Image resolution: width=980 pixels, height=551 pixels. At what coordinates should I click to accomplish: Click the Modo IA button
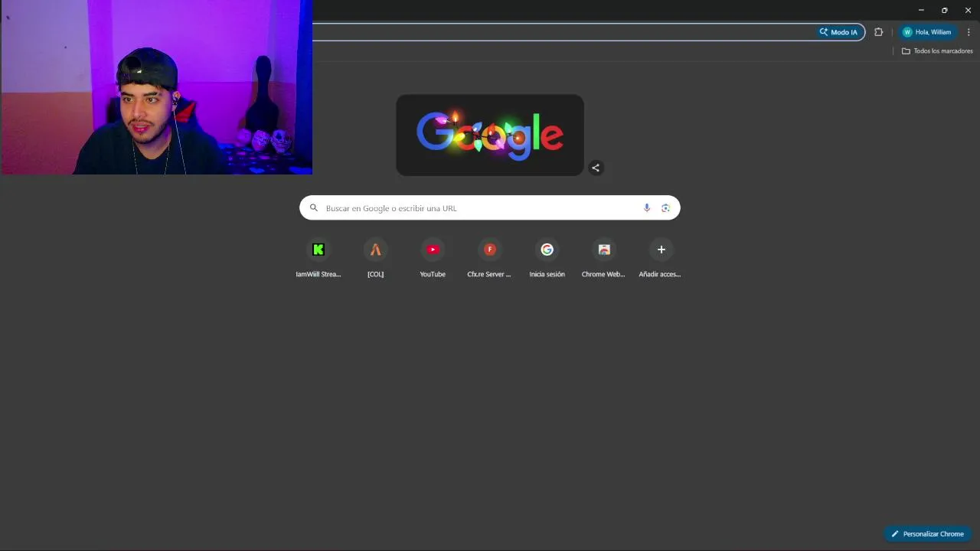tap(839, 32)
